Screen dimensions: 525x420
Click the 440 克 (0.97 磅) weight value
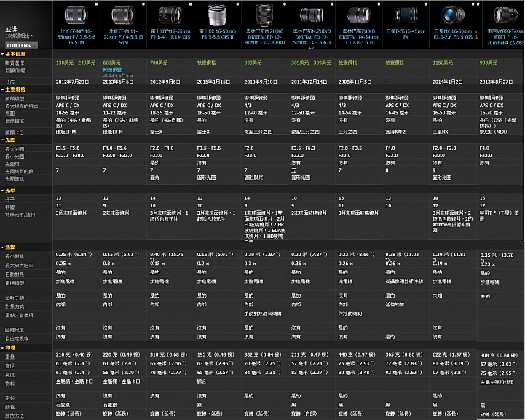click(x=357, y=354)
